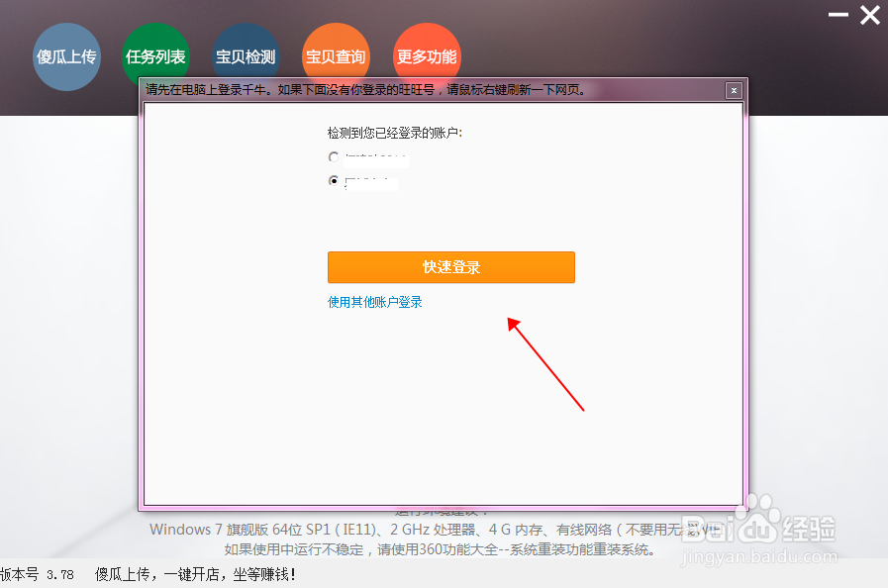
Task: Click the 快速登录 orange button
Action: pos(451,267)
